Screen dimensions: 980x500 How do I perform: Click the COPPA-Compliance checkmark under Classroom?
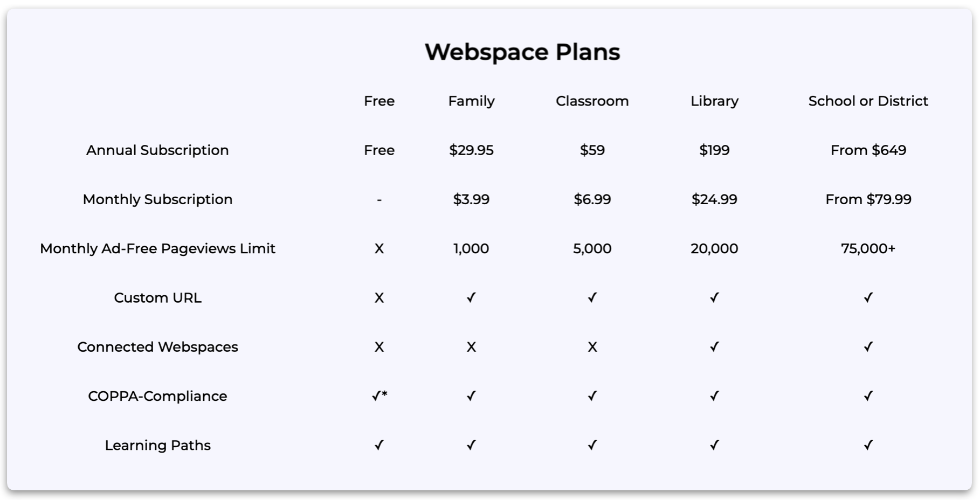point(592,396)
